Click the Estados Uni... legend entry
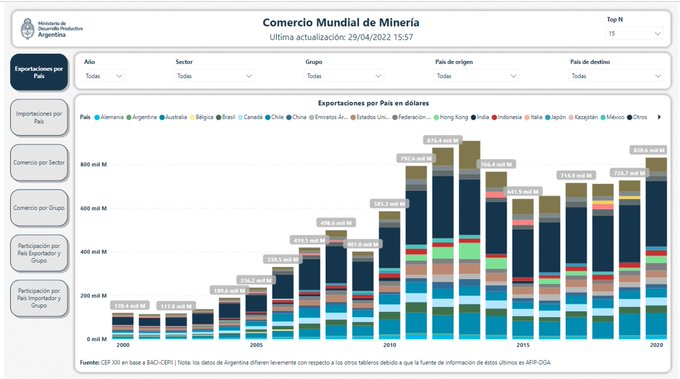Image resolution: width=680 pixels, height=379 pixels. coord(370,117)
